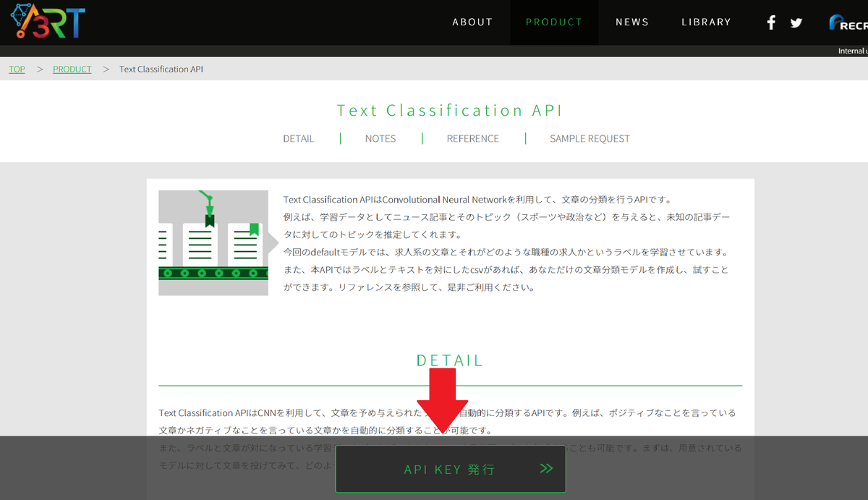Open the NOTES section link
Screen dimensions: 868x500
(x=380, y=138)
